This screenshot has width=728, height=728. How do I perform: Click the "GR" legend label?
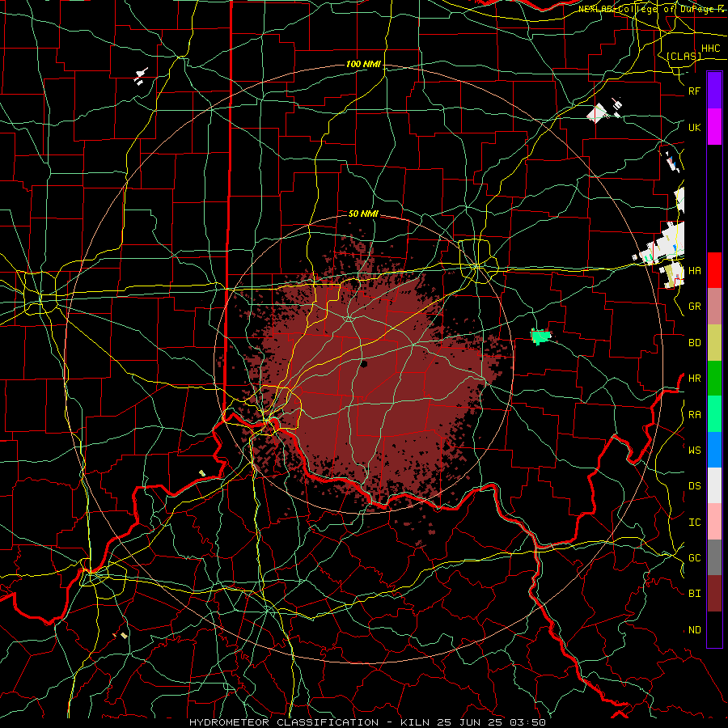694,307
